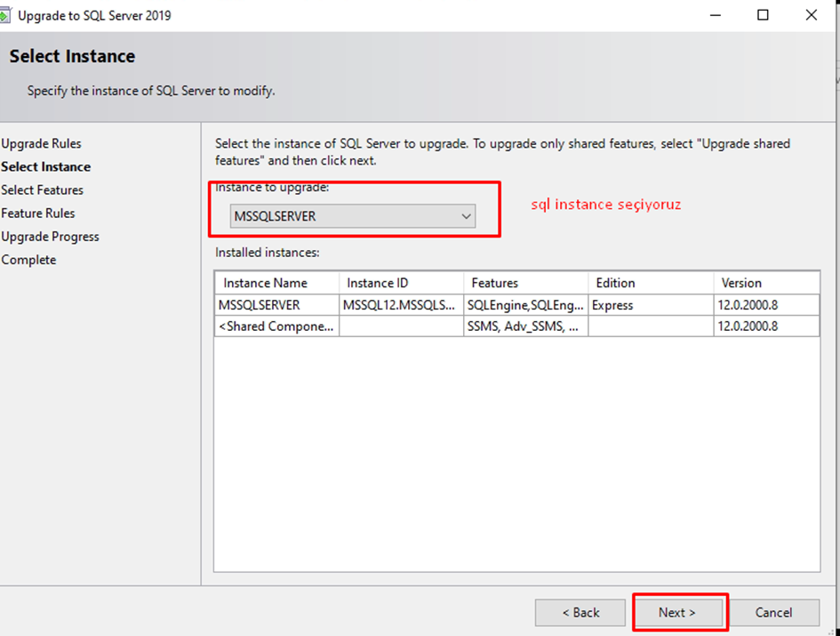Click the MSSQL12.MSSQLS... instance ID cell
This screenshot has height=636, width=840.
click(401, 304)
